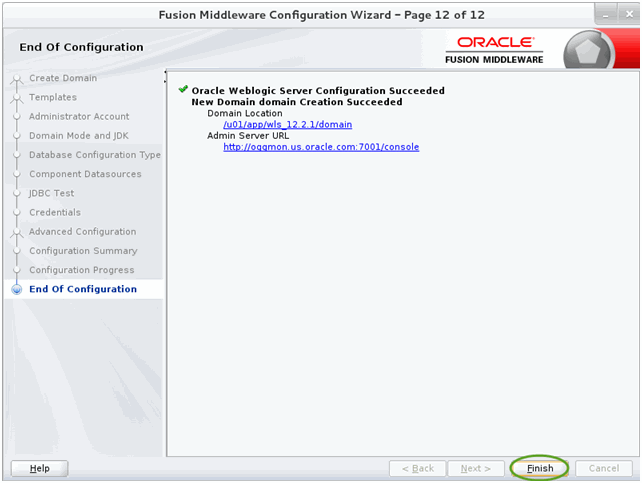Click the green success checkmark icon
642x483 pixels.
[183, 89]
